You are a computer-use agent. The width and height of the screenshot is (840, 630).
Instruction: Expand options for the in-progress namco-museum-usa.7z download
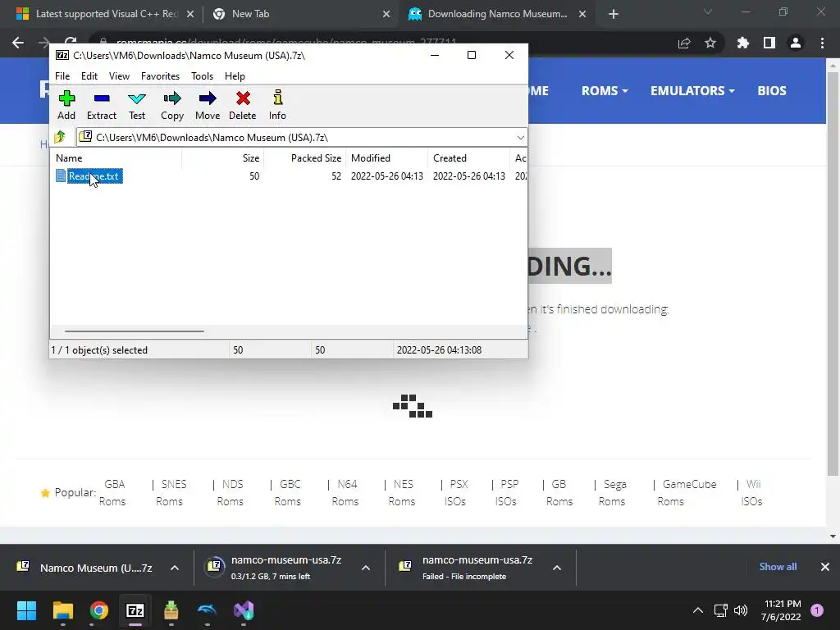click(366, 568)
